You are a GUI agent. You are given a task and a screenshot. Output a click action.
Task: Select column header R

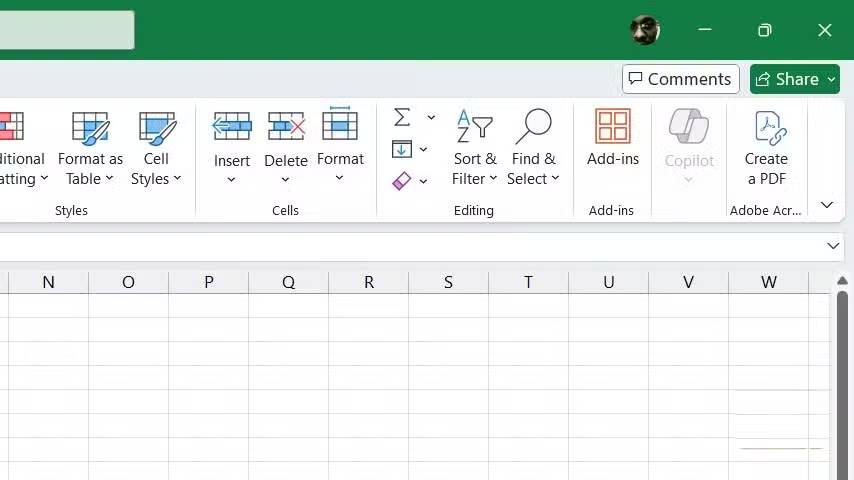coord(368,283)
